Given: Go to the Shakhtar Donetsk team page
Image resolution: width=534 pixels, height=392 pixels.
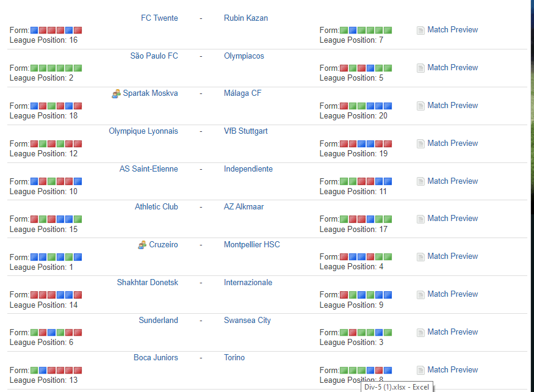Looking at the screenshot, I should coord(147,283).
